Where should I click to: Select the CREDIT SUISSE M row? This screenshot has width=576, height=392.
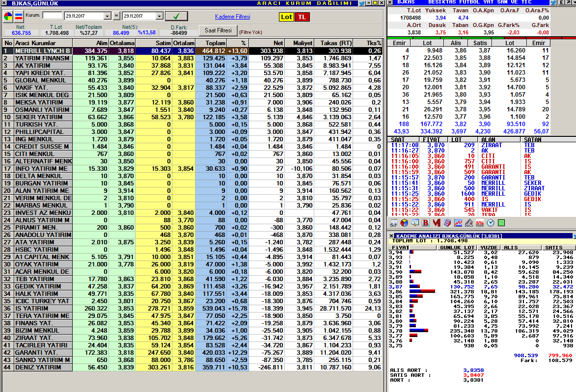(x=192, y=147)
